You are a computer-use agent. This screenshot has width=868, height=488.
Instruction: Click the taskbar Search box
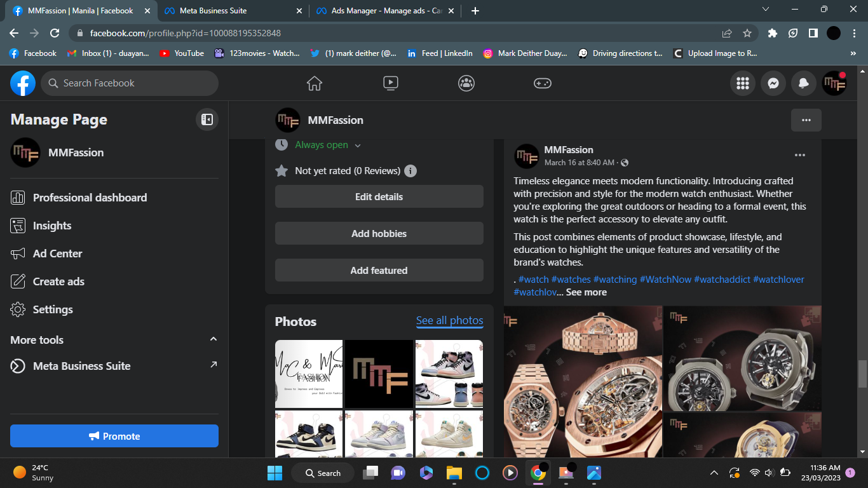(323, 473)
